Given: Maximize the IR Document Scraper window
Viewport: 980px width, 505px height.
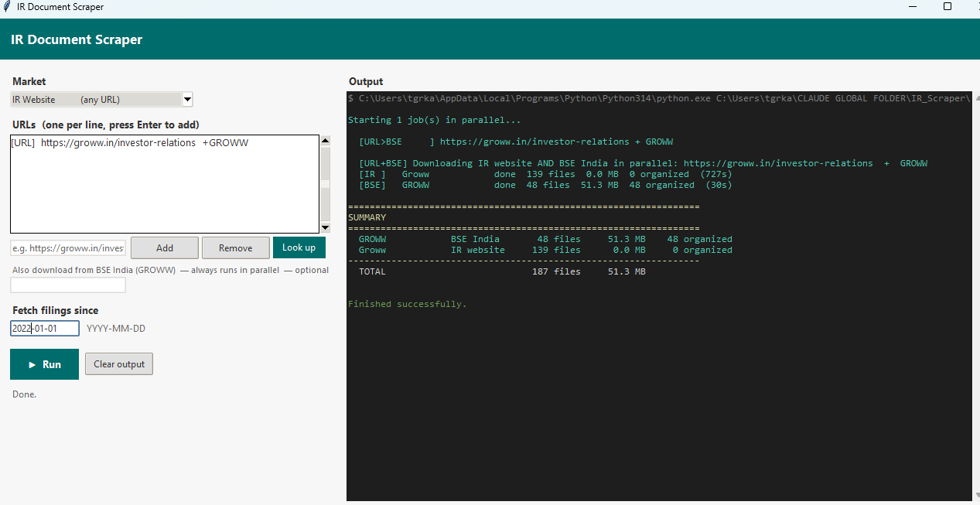Looking at the screenshot, I should coord(948,6).
